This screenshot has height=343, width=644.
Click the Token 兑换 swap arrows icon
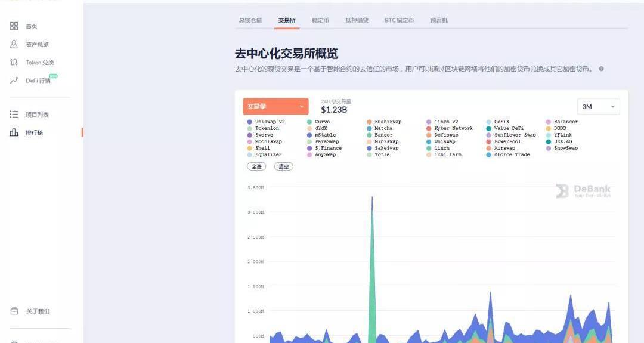(x=14, y=63)
